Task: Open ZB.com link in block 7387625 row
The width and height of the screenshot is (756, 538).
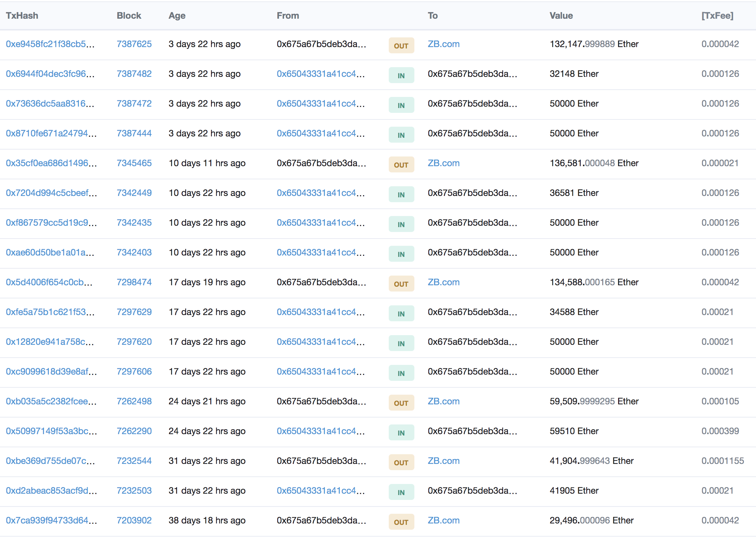Action: click(x=443, y=44)
